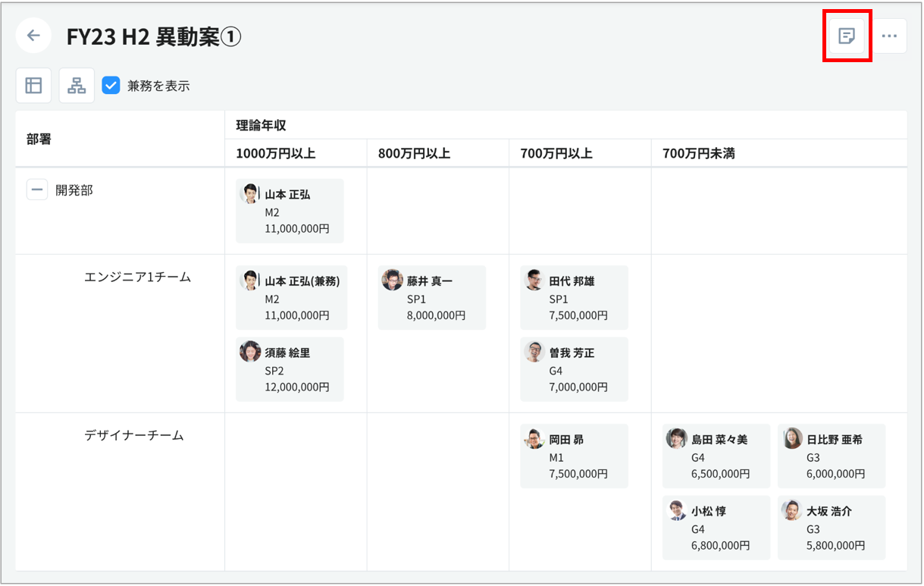Click 日比野 亜希's profile avatar
This screenshot has height=586, width=924.
coord(792,438)
